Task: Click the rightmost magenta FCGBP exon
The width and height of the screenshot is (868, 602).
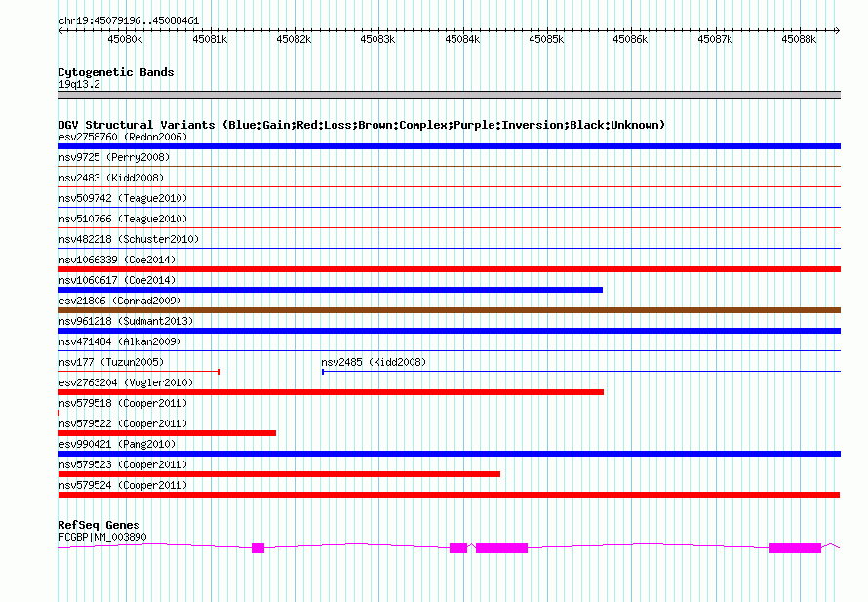Action: tap(796, 548)
